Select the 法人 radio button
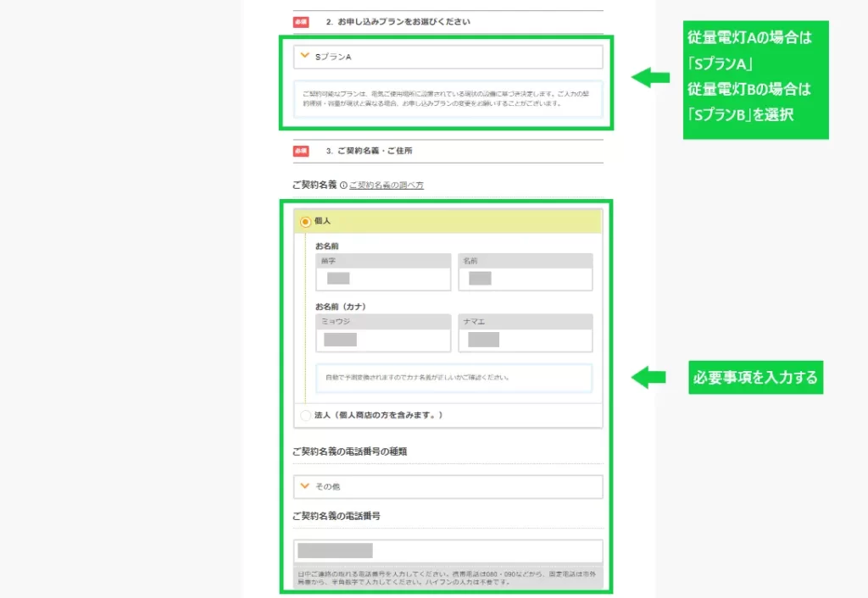This screenshot has width=868, height=598. click(x=305, y=415)
